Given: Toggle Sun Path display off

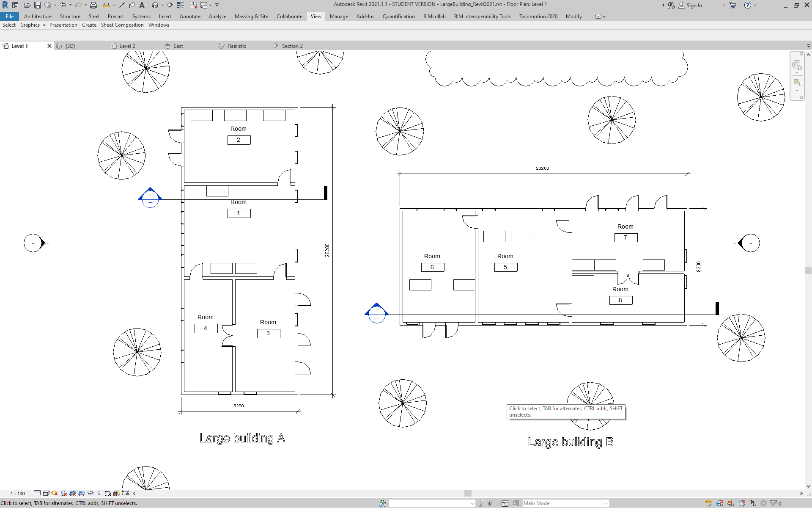Looking at the screenshot, I should (54, 493).
